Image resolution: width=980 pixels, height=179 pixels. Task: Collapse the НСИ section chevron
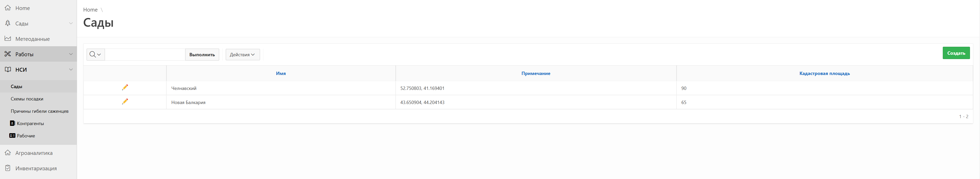[x=71, y=69]
